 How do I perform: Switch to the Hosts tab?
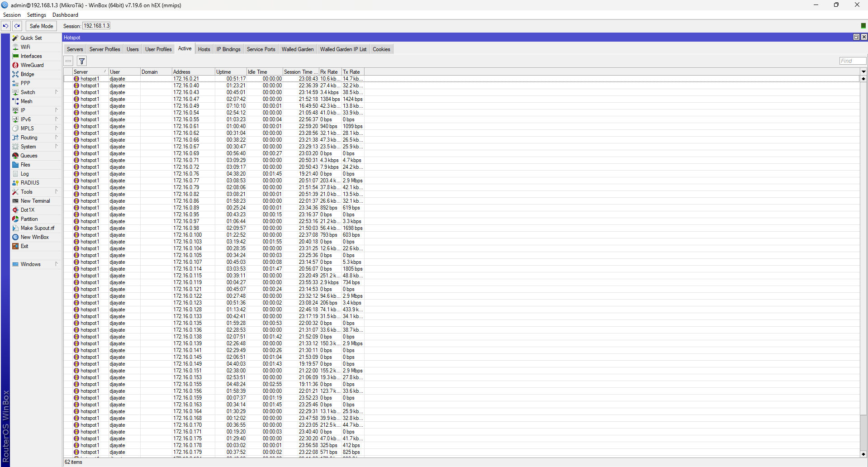(204, 49)
